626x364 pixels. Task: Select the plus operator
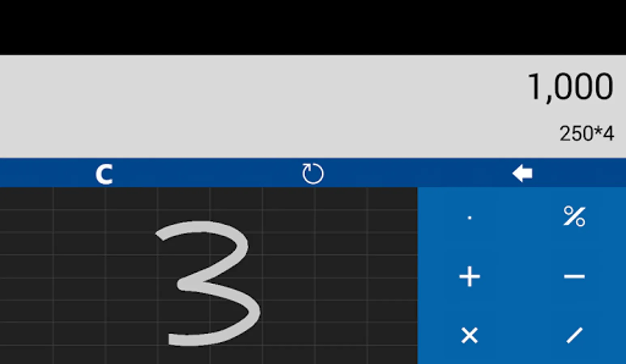470,277
